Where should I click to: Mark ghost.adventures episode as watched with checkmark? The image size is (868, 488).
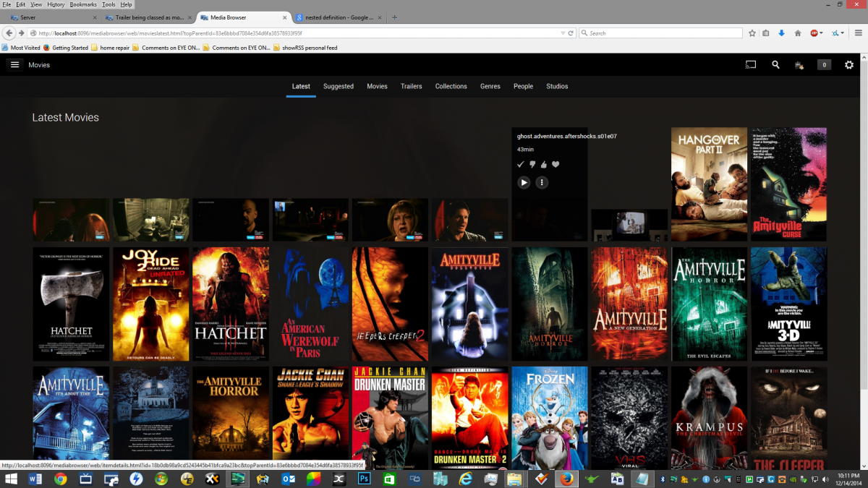click(x=520, y=165)
